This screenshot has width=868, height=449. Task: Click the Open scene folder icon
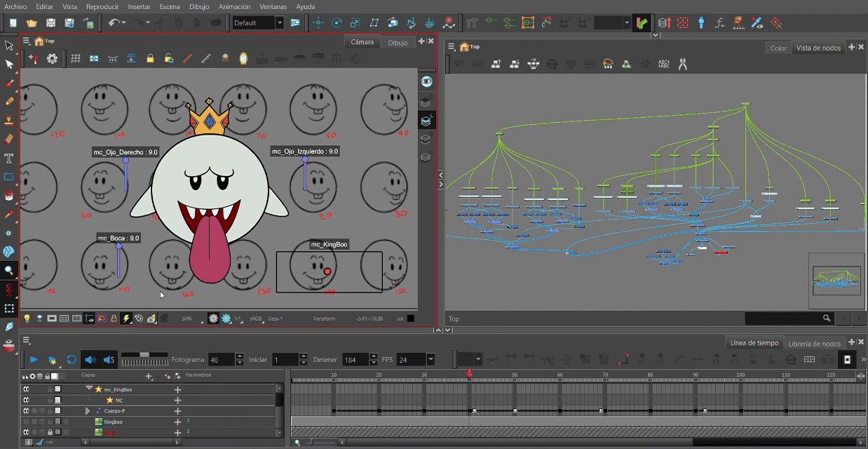[32, 23]
